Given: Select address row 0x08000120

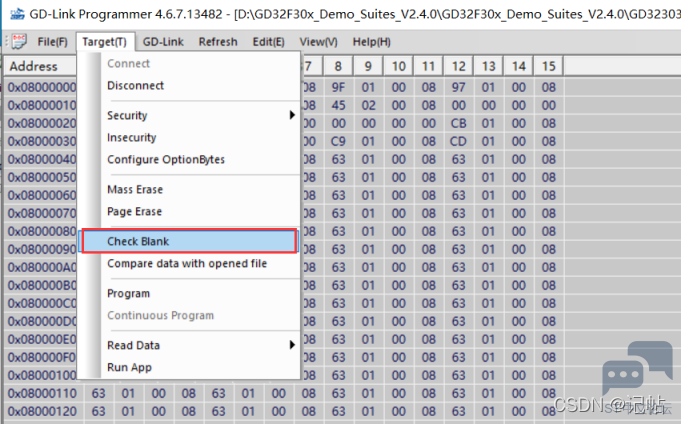Looking at the screenshot, I should tap(42, 411).
